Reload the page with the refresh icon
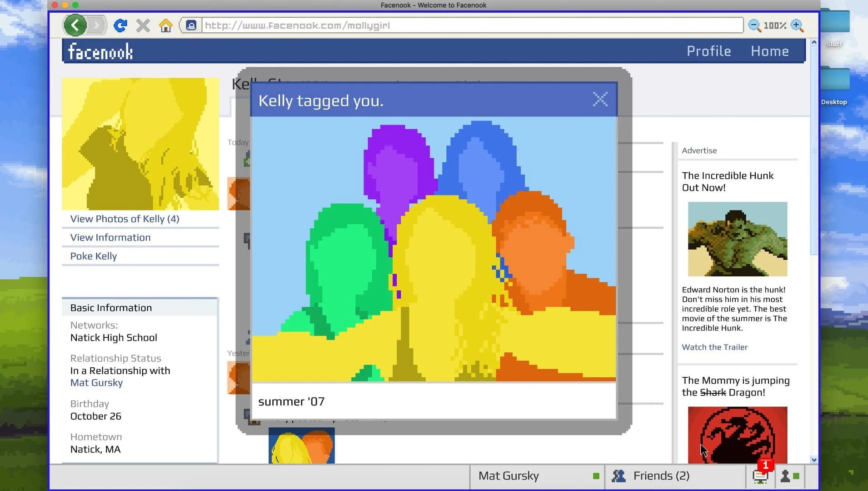Viewport: 868px width, 491px height. click(120, 25)
